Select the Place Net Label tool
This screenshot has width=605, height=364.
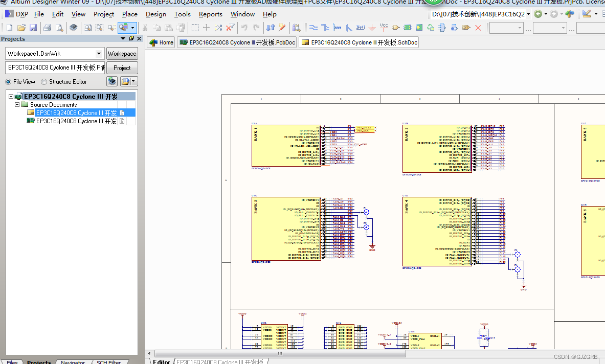click(x=361, y=28)
